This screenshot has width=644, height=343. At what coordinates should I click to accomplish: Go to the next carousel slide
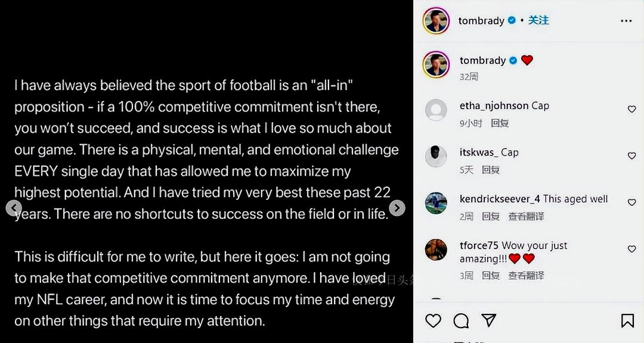tap(397, 208)
